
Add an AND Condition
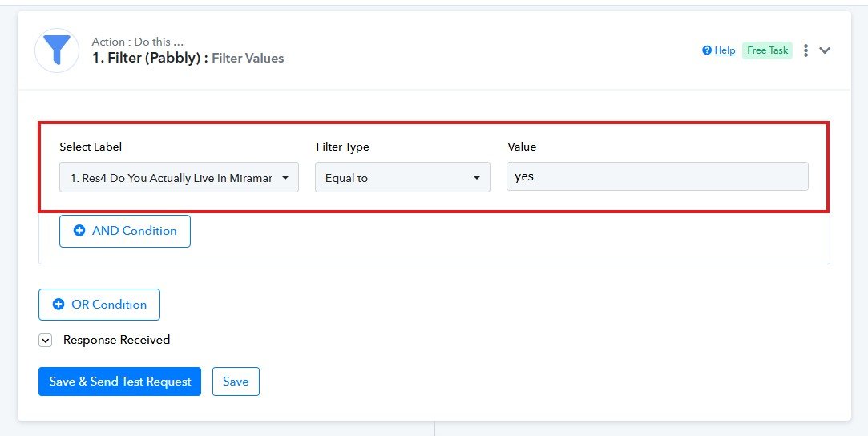pos(125,231)
